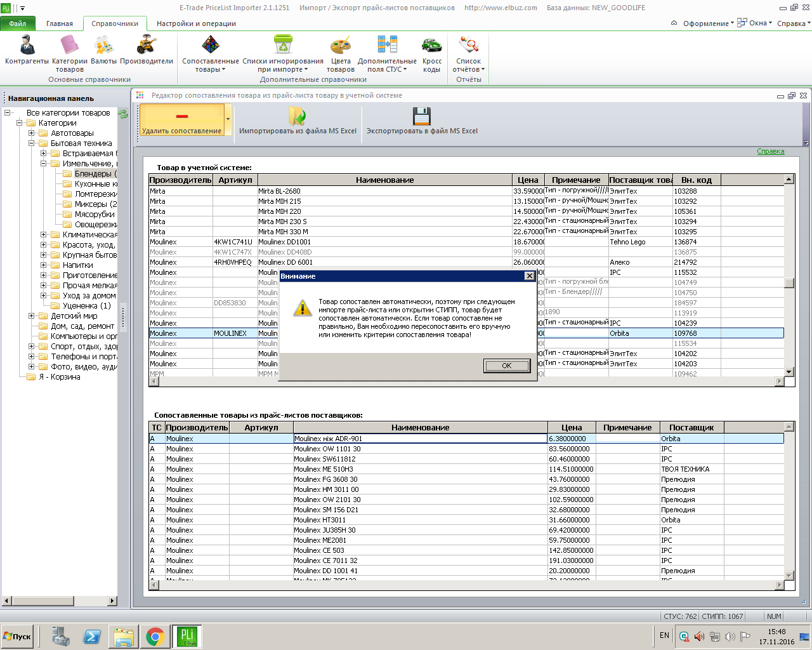Expand the Телефоны category node
Image resolution: width=812 pixels, height=650 pixels.
click(x=32, y=357)
